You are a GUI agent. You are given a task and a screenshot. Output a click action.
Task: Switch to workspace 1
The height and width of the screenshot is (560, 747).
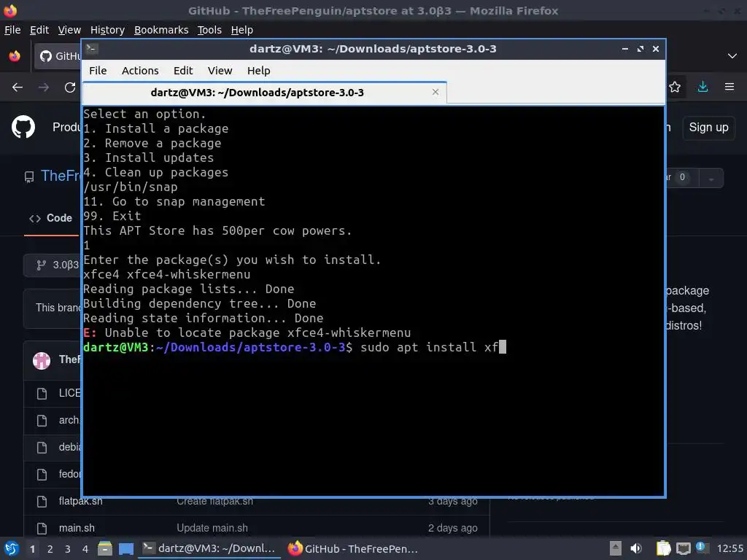(x=32, y=549)
